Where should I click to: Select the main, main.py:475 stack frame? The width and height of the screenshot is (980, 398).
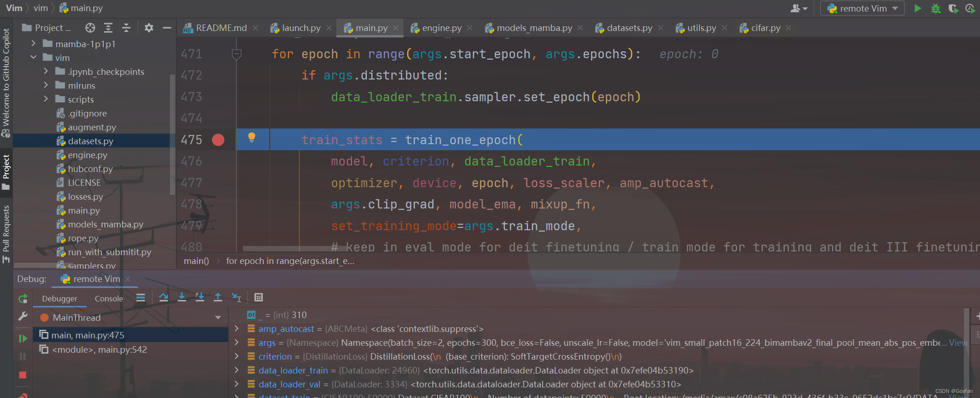[x=131, y=335]
